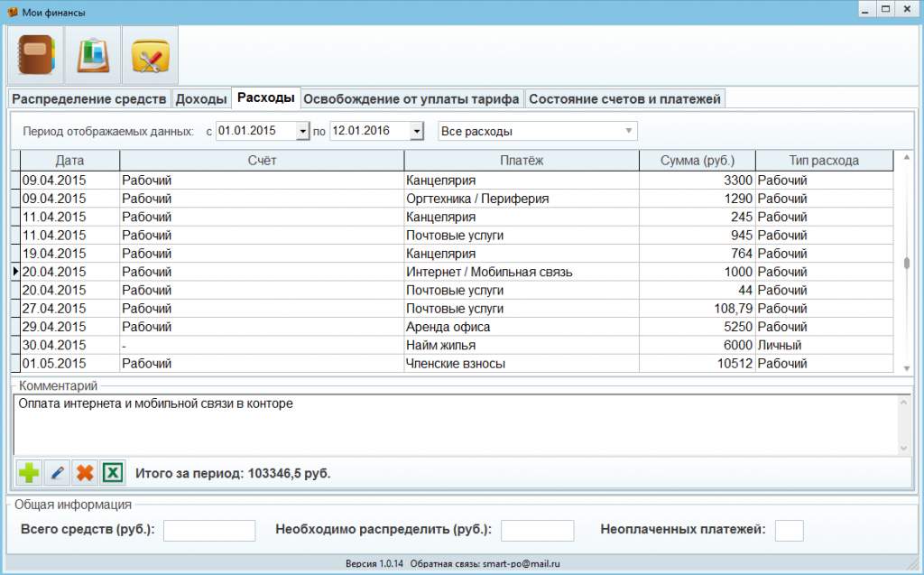Click the pencil edit record icon
The height and width of the screenshot is (575, 924).
[57, 472]
